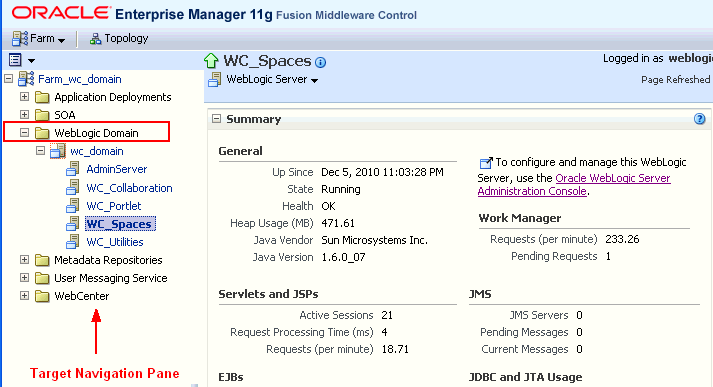Screen dimensions: 713x387
Task: Click the Application Deployments folder icon
Action: pyautogui.click(x=42, y=97)
